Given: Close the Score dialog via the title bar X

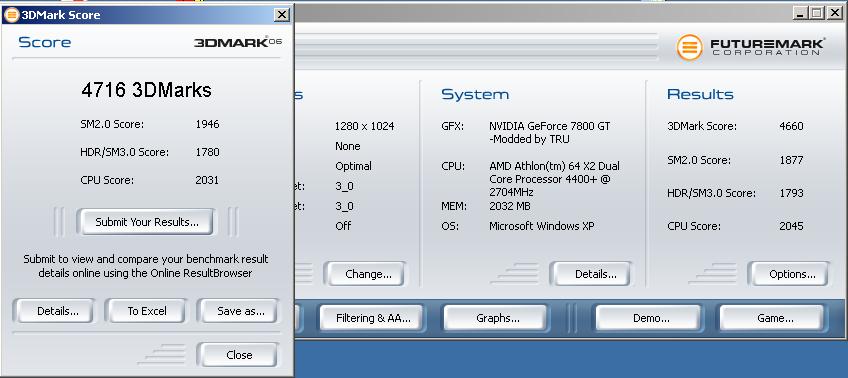Looking at the screenshot, I should coord(281,15).
